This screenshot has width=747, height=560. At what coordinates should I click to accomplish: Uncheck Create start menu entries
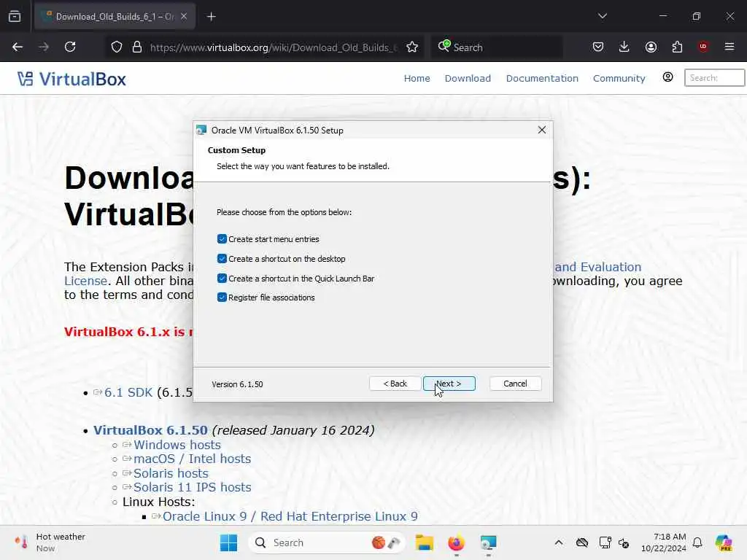(222, 239)
